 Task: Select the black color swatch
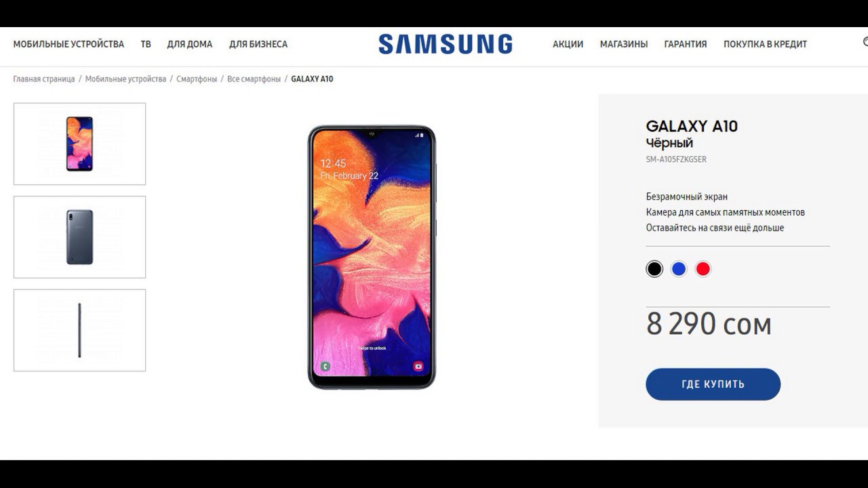[x=654, y=269]
